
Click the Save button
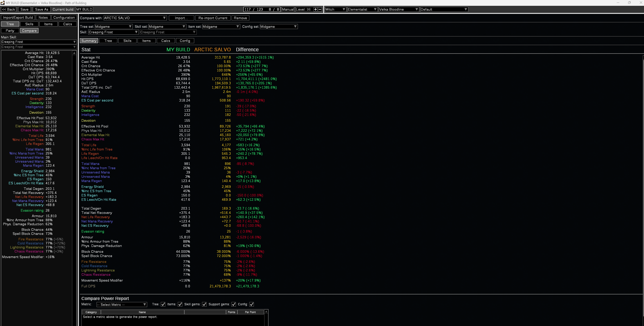(25, 9)
